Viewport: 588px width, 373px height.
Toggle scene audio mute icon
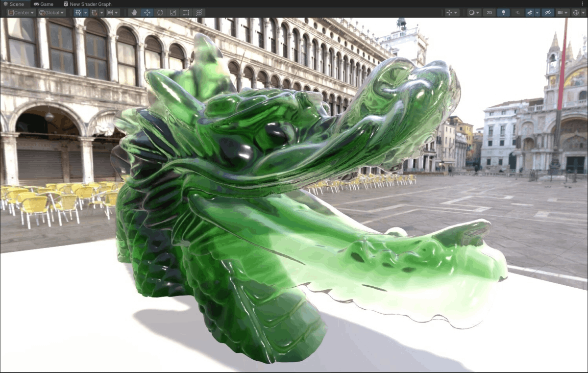[517, 13]
